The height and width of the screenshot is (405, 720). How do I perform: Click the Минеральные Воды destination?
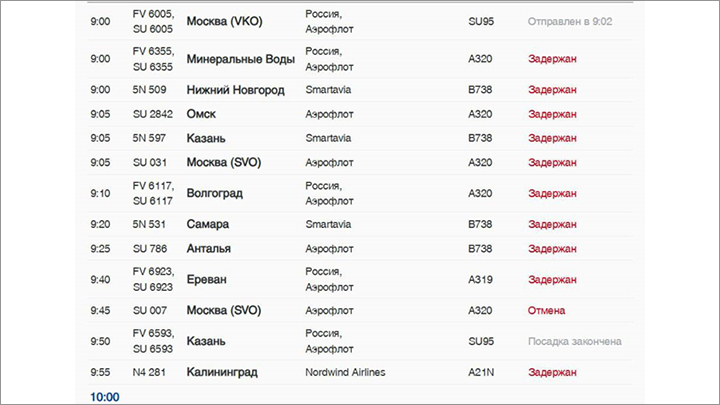click(x=240, y=59)
